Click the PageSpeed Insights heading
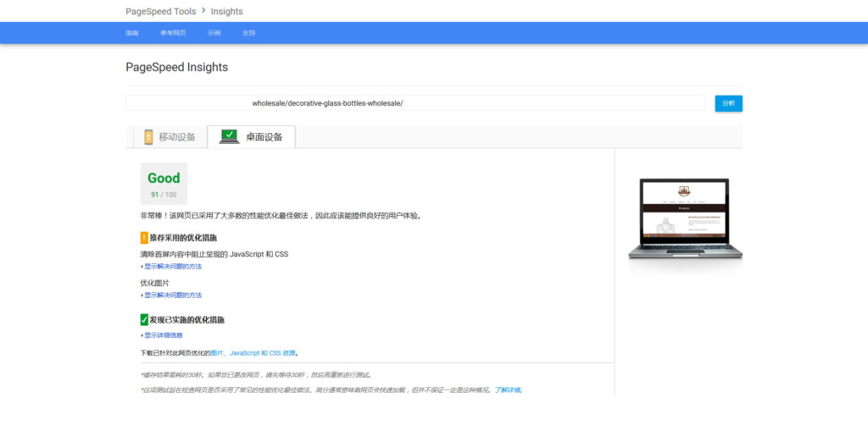Screen dimensions: 868x431 (176, 68)
